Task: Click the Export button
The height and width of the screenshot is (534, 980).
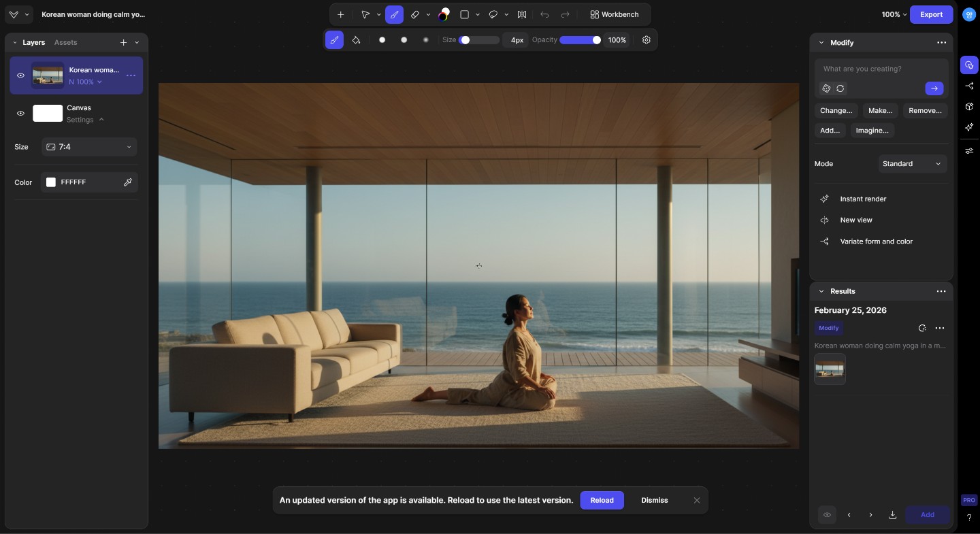Action: click(x=931, y=14)
